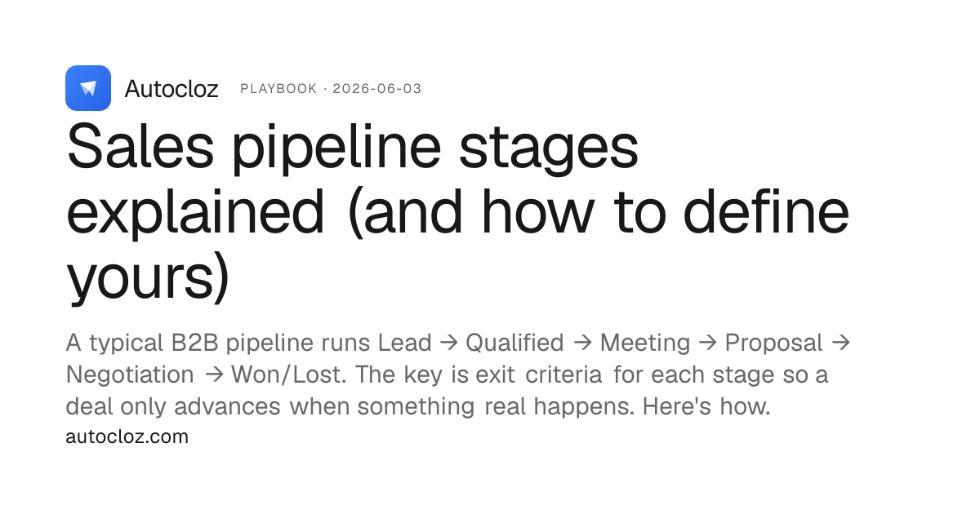
Task: Open the Autocloz brand name link
Action: pyautogui.click(x=171, y=89)
